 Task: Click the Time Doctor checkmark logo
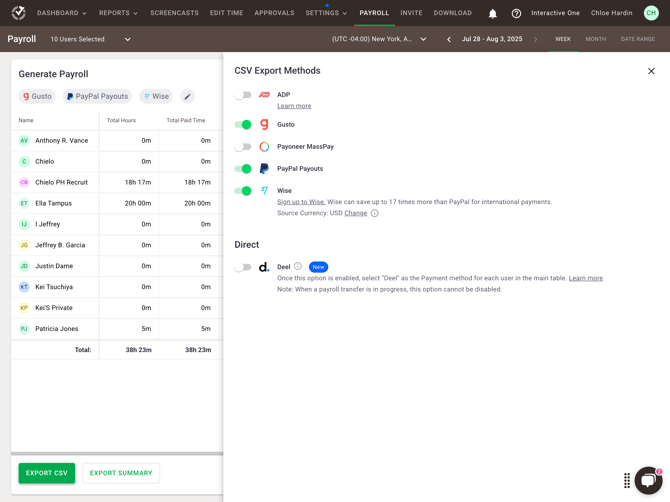[18, 13]
